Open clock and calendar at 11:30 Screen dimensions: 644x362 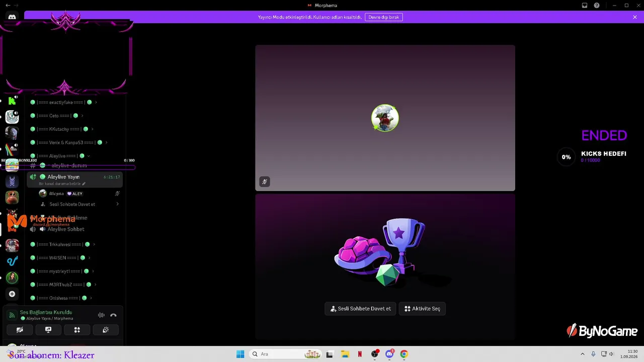tap(629, 354)
